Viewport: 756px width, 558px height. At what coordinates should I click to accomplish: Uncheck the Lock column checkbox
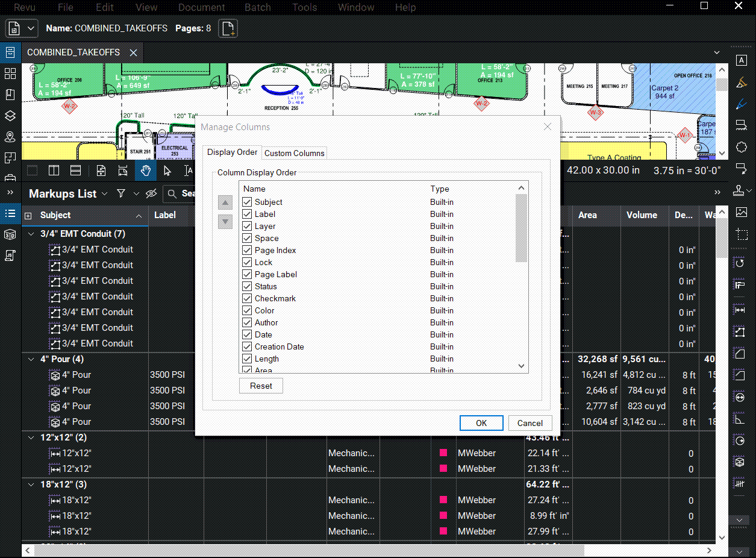(247, 262)
